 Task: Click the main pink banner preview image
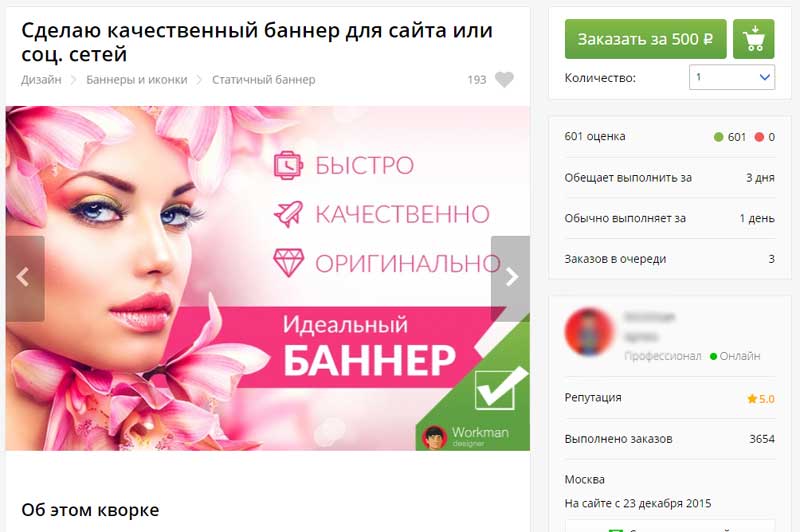coord(267,278)
